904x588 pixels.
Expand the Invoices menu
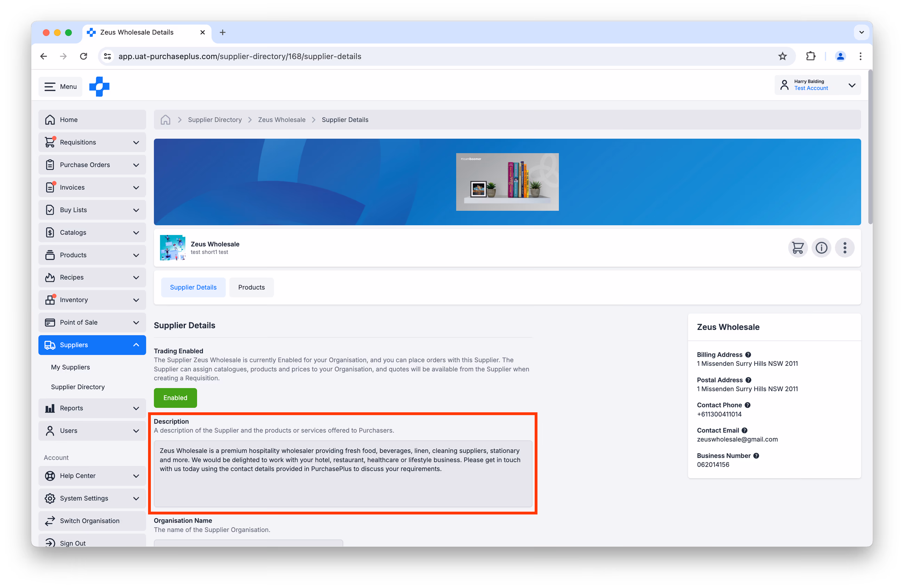tap(92, 187)
